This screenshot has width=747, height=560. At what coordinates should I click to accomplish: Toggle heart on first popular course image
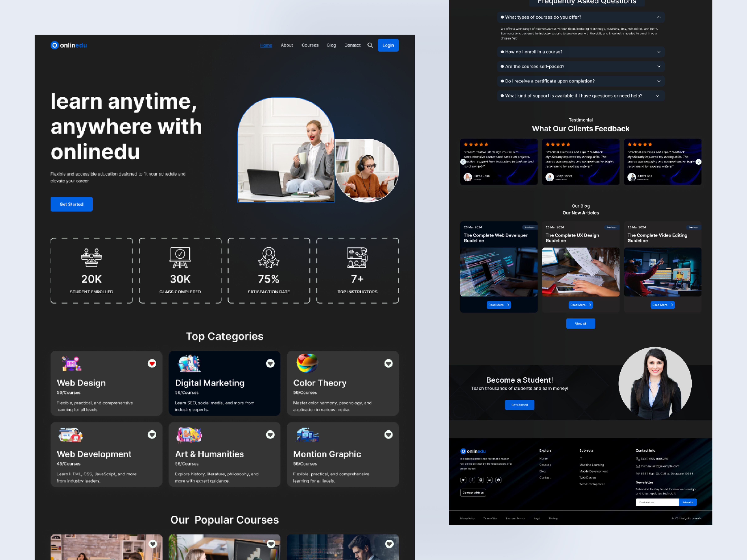(153, 544)
